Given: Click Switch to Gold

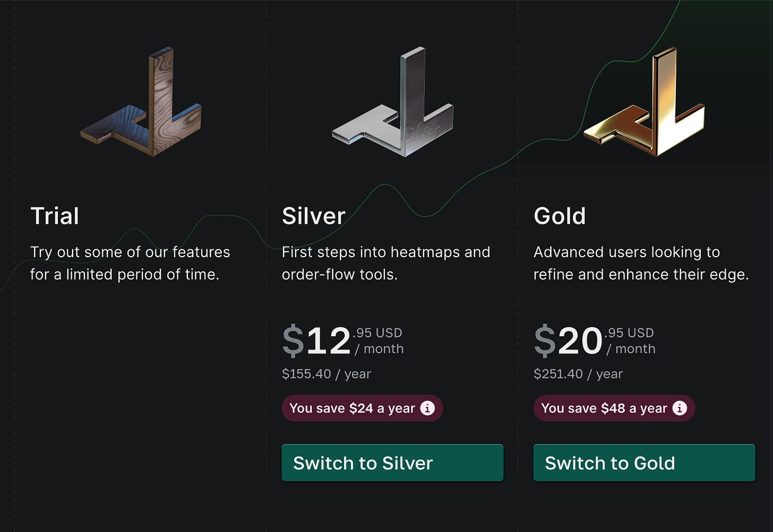Looking at the screenshot, I should point(643,463).
